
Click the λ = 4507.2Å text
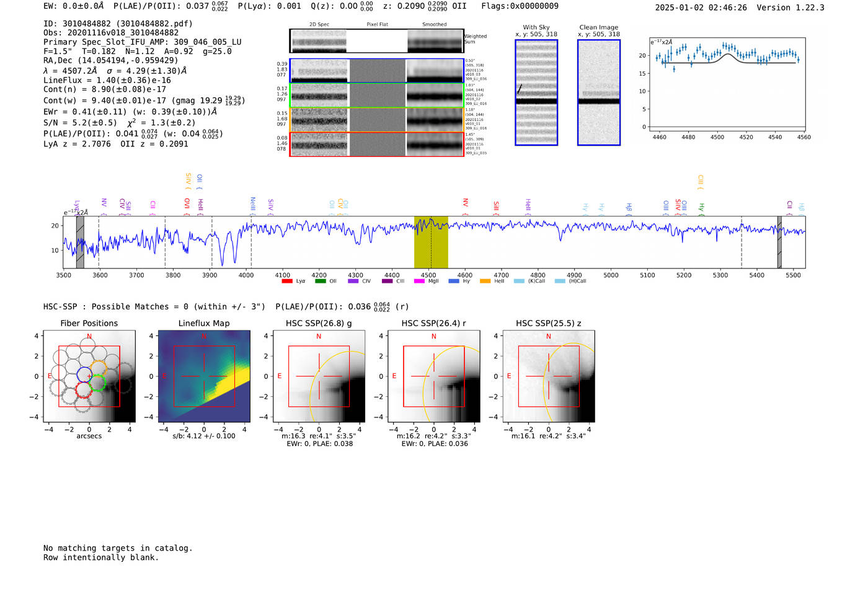tap(70, 71)
